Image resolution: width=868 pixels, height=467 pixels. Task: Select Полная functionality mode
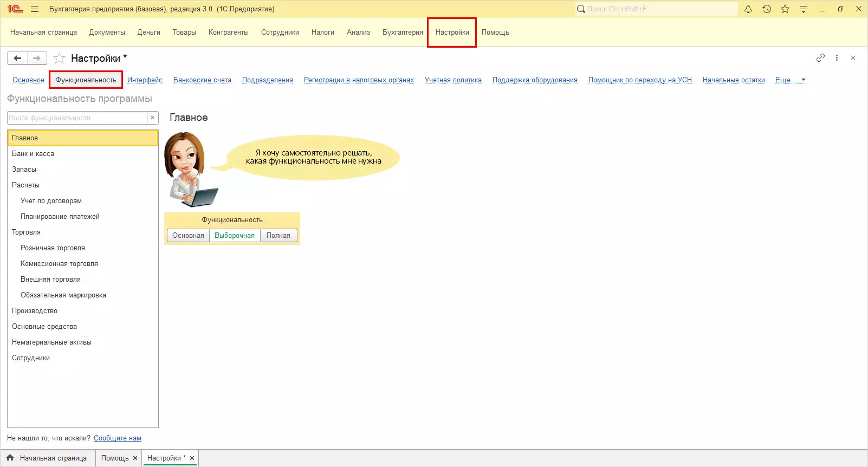(x=278, y=235)
